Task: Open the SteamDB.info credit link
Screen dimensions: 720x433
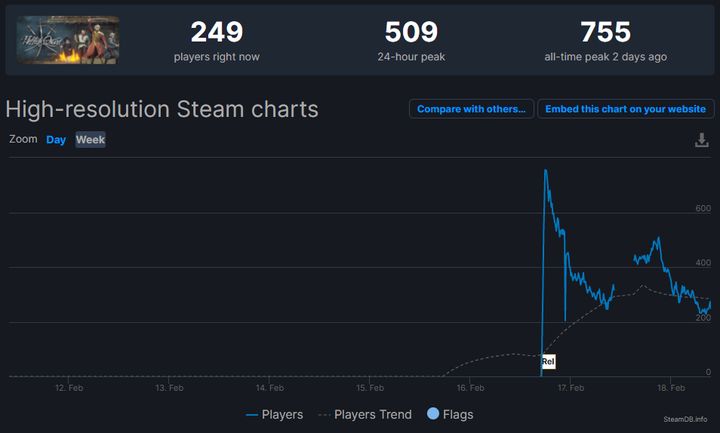Action: pyautogui.click(x=686, y=418)
